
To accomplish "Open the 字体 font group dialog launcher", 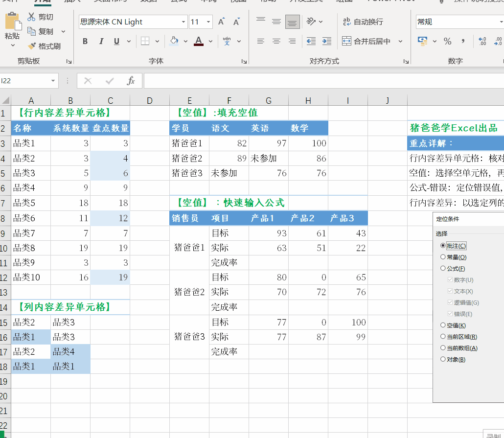I will [244, 61].
